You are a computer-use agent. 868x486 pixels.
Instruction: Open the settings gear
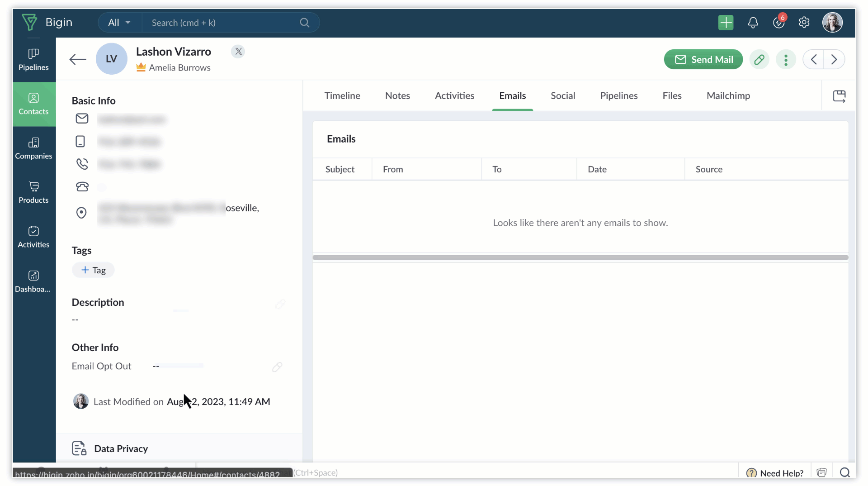pos(804,22)
